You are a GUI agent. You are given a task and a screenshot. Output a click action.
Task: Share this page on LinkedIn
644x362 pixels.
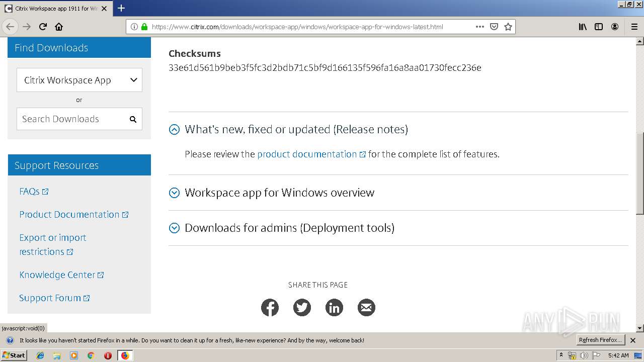(334, 307)
